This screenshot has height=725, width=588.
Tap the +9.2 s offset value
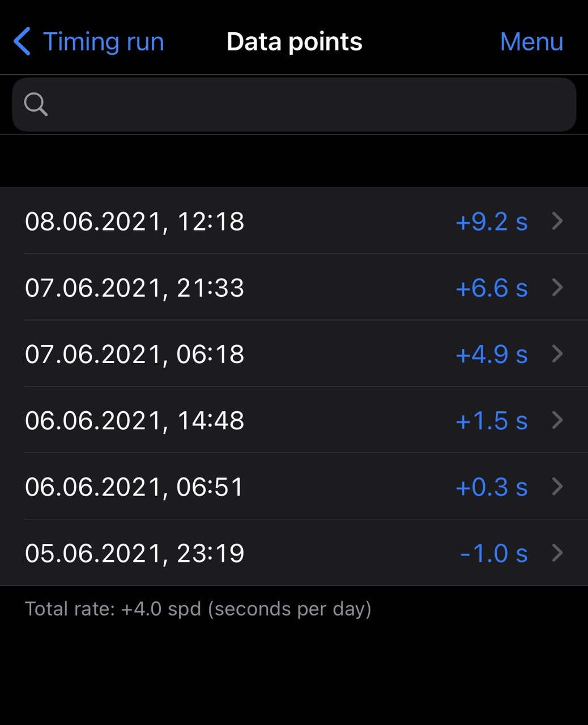point(491,221)
